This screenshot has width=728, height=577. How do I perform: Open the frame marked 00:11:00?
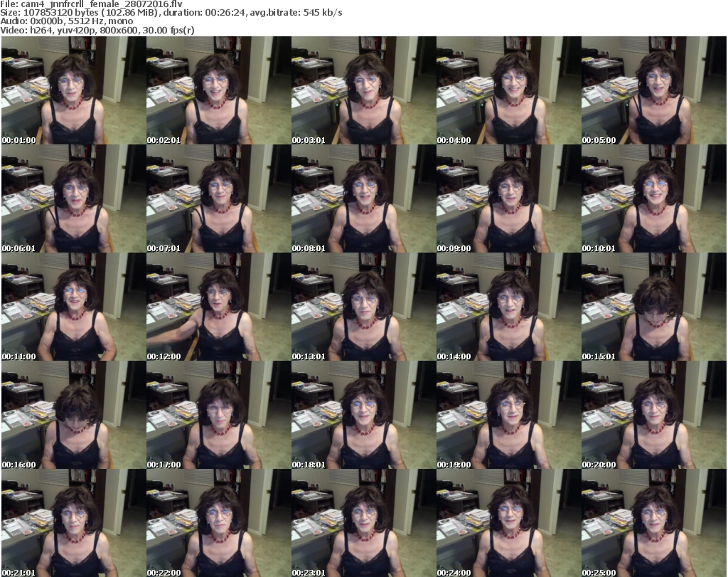(73, 307)
